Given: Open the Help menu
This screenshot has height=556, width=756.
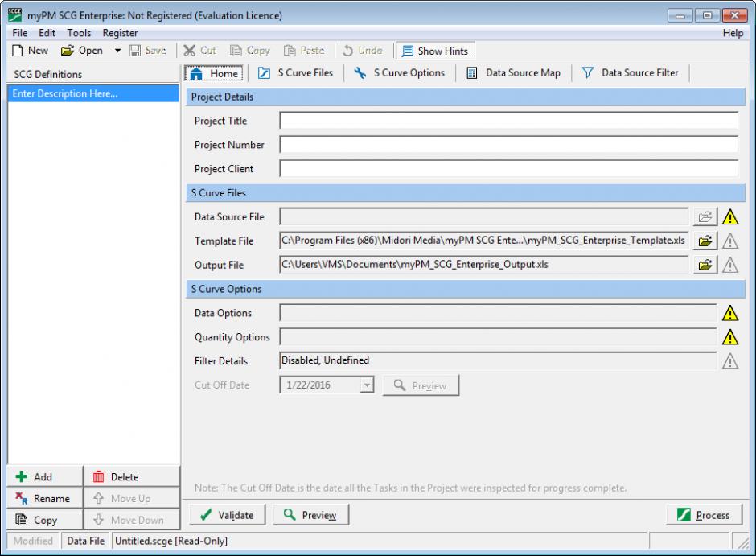Looking at the screenshot, I should [x=733, y=33].
